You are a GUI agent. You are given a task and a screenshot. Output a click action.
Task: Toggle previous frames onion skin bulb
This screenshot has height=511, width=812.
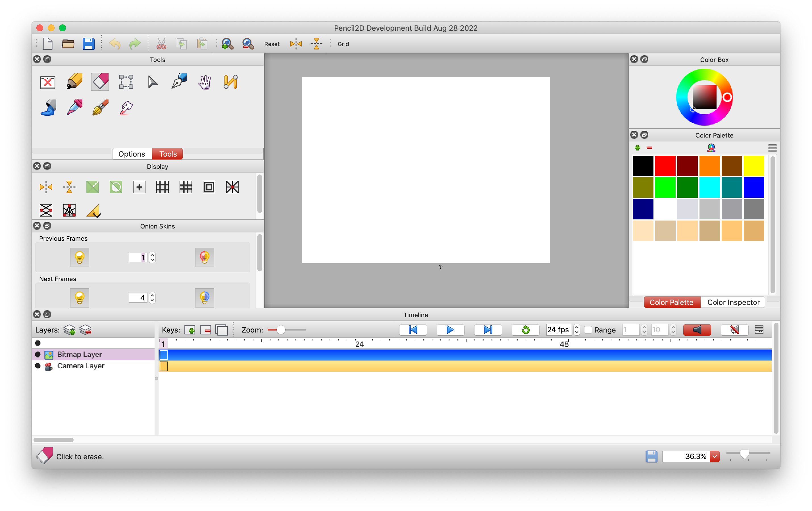80,257
